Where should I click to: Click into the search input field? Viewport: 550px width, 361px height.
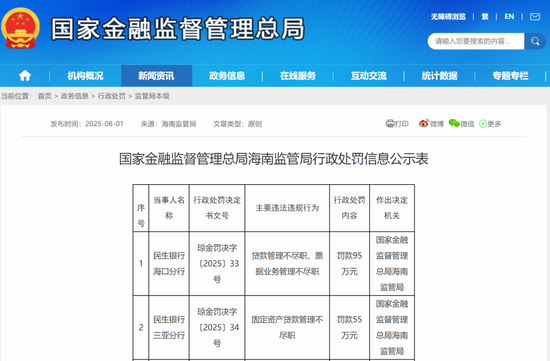point(476,41)
